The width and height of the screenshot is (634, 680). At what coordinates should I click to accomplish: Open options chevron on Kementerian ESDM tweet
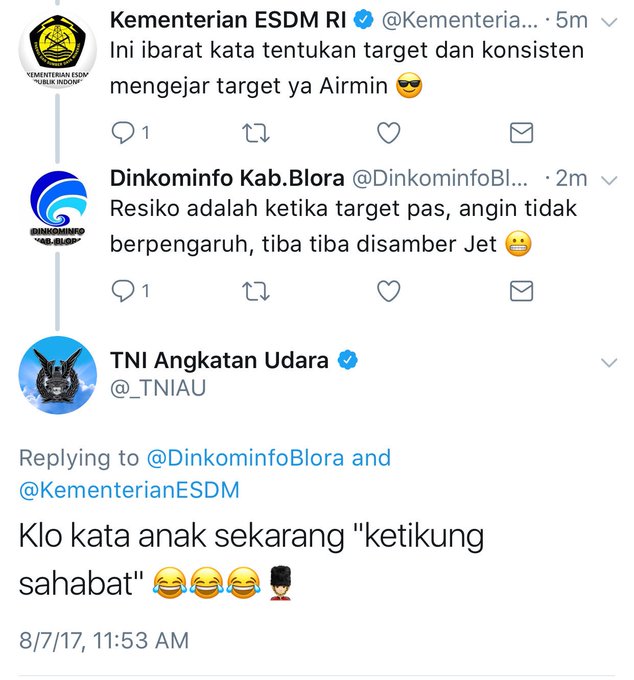pyautogui.click(x=610, y=22)
